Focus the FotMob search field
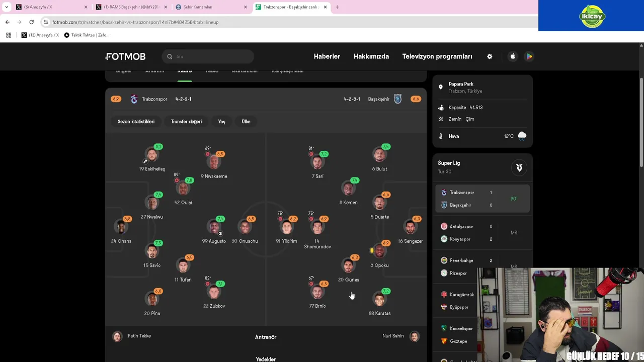Image resolution: width=644 pixels, height=362 pixels. (x=208, y=57)
